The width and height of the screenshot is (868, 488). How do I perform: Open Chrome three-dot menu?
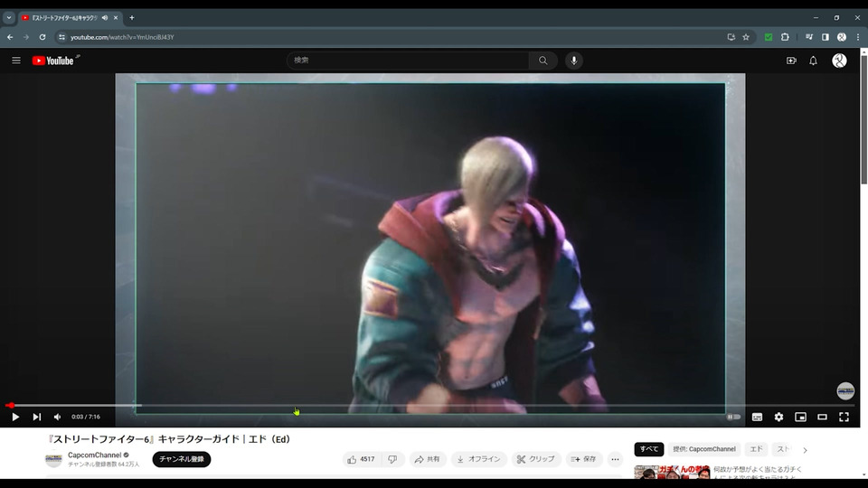tap(858, 37)
